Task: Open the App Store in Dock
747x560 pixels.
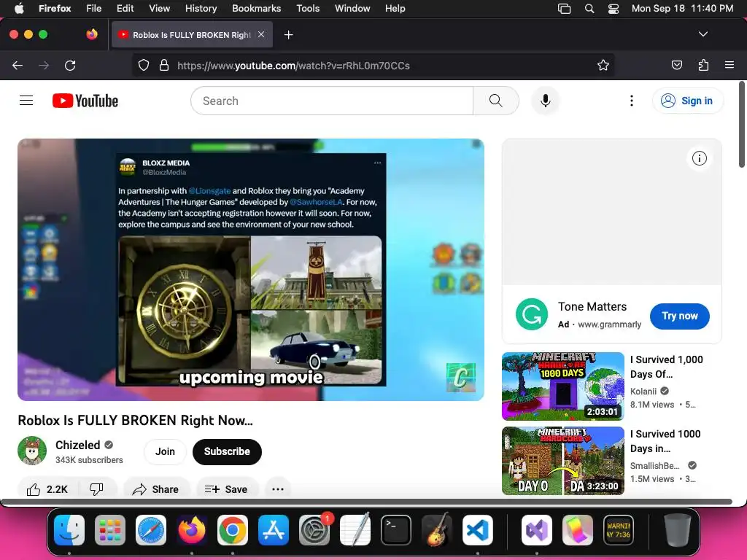Action: tap(274, 530)
